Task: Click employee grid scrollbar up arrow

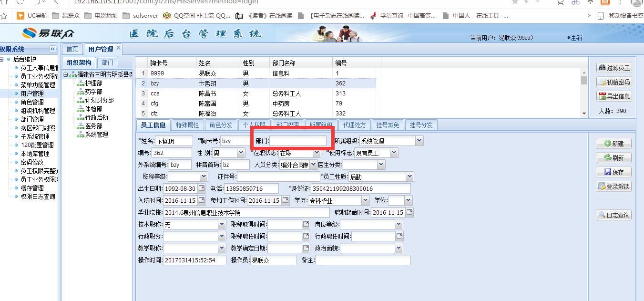Action: [x=584, y=72]
